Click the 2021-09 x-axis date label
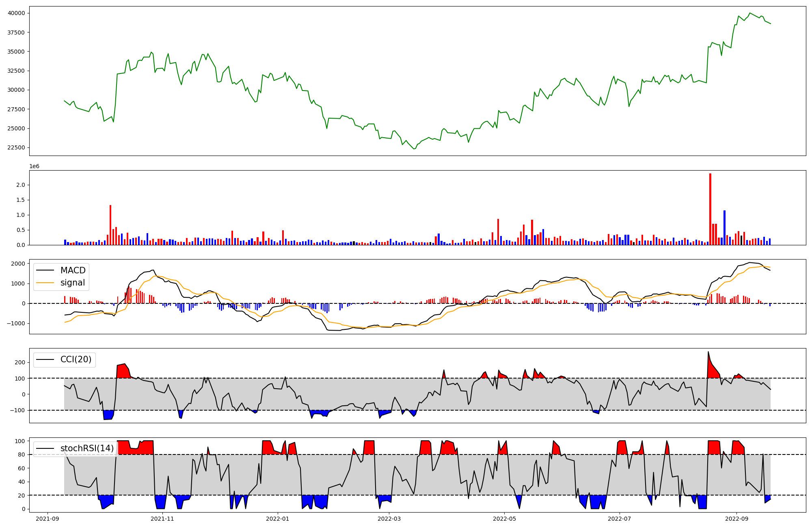 48,519
